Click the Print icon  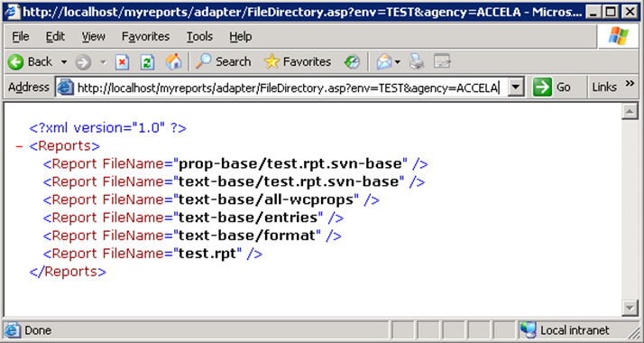coord(417,62)
